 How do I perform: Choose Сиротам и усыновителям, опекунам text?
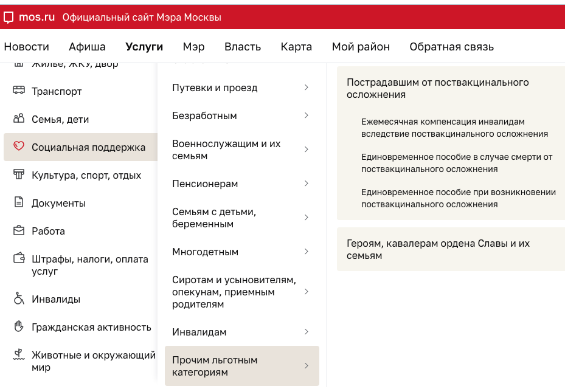tap(234, 292)
